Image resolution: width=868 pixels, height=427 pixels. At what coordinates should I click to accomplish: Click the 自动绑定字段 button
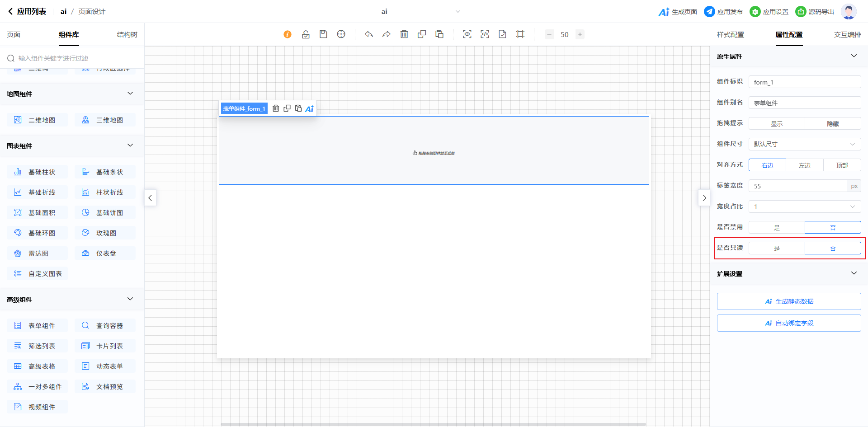789,323
